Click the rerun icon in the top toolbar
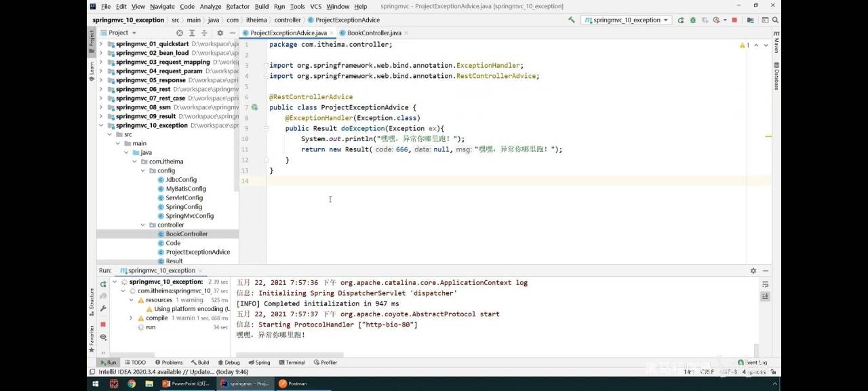 tap(681, 20)
